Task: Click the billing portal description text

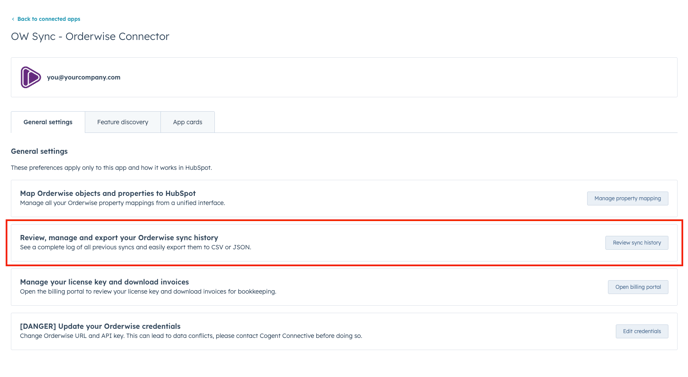Action: 148,291
